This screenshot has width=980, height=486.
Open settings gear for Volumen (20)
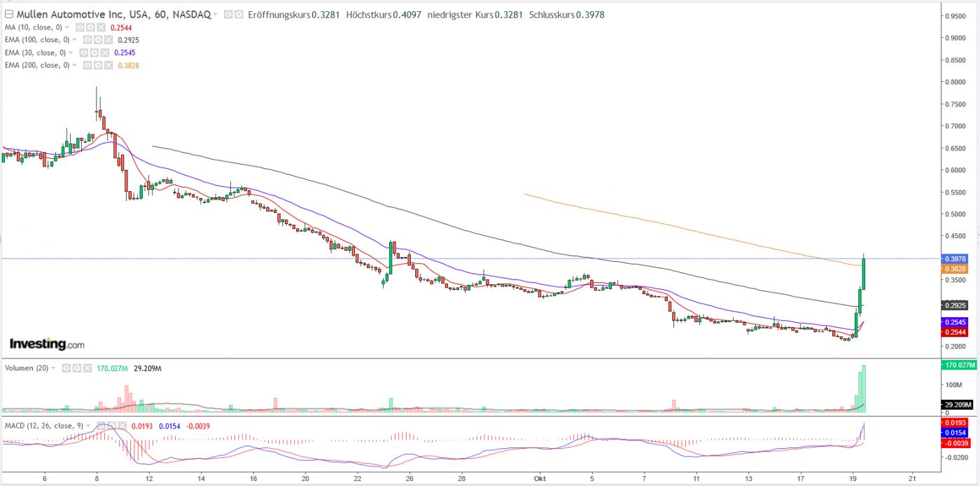pos(76,368)
